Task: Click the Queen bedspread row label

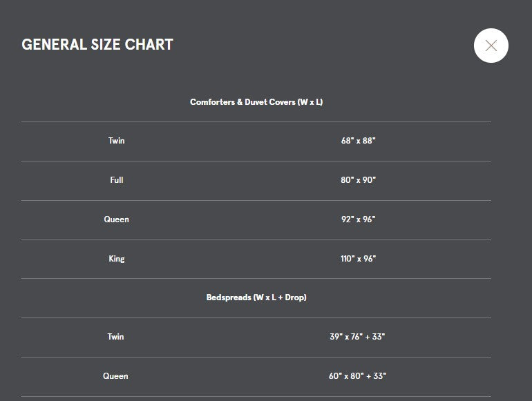Action: point(115,376)
